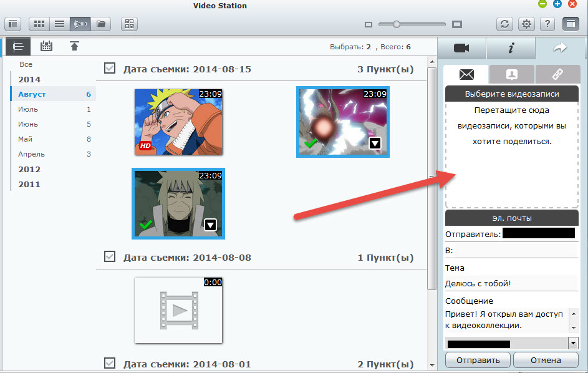Image resolution: width=588 pixels, height=373 pixels.
Task: Click the message text area
Action: click(506, 320)
